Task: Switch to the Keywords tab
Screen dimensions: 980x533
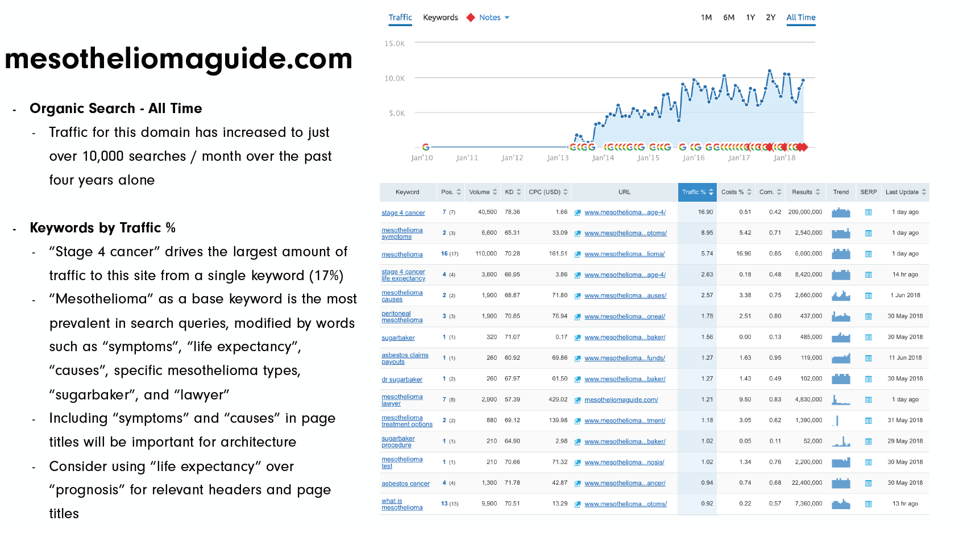Action: 441,18
